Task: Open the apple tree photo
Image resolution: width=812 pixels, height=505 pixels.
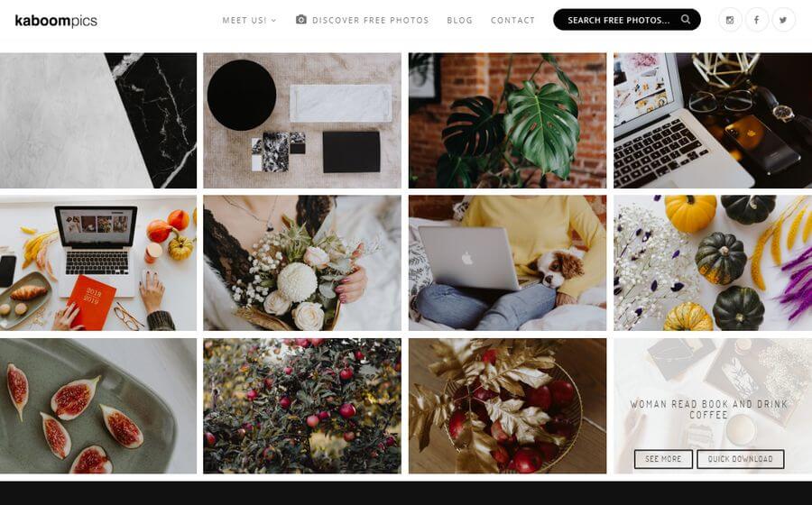Action: point(302,406)
